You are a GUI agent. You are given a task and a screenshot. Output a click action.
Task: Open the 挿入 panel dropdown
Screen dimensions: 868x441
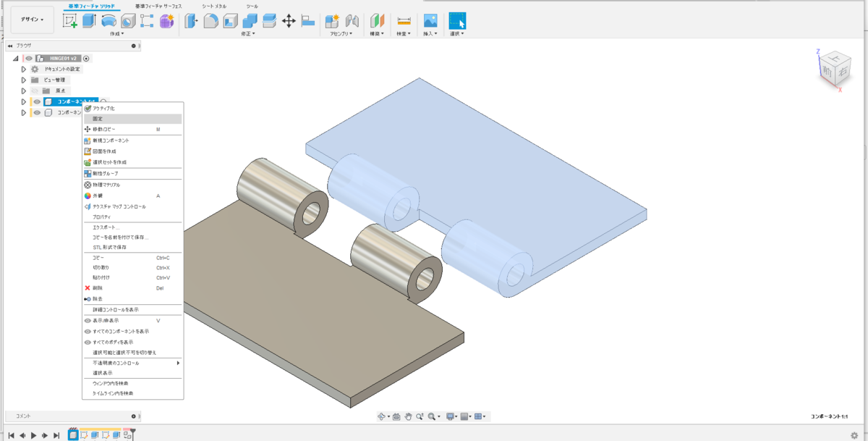pyautogui.click(x=430, y=33)
